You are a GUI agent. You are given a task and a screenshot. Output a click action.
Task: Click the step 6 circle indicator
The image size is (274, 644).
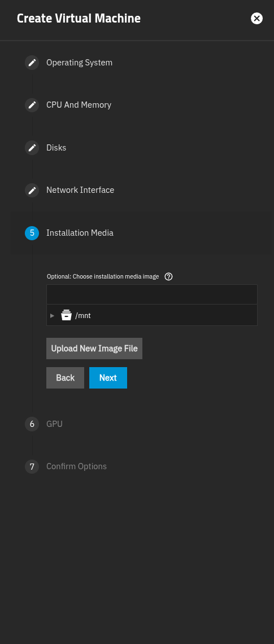coord(32,424)
